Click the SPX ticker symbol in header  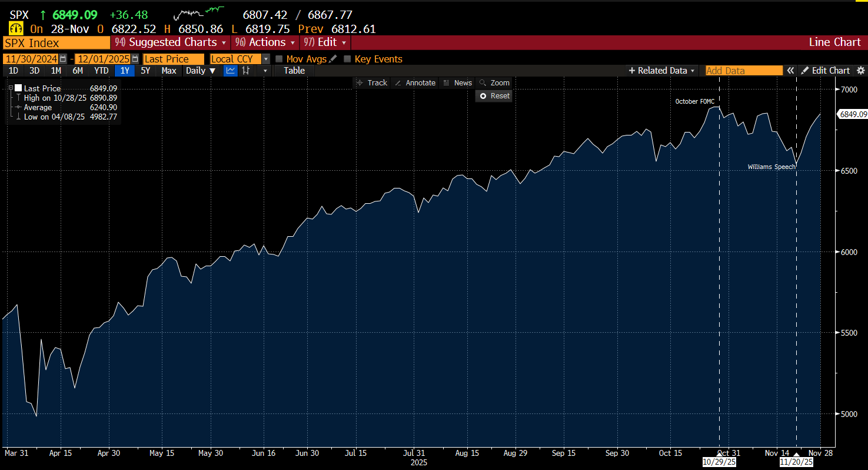[x=19, y=15]
